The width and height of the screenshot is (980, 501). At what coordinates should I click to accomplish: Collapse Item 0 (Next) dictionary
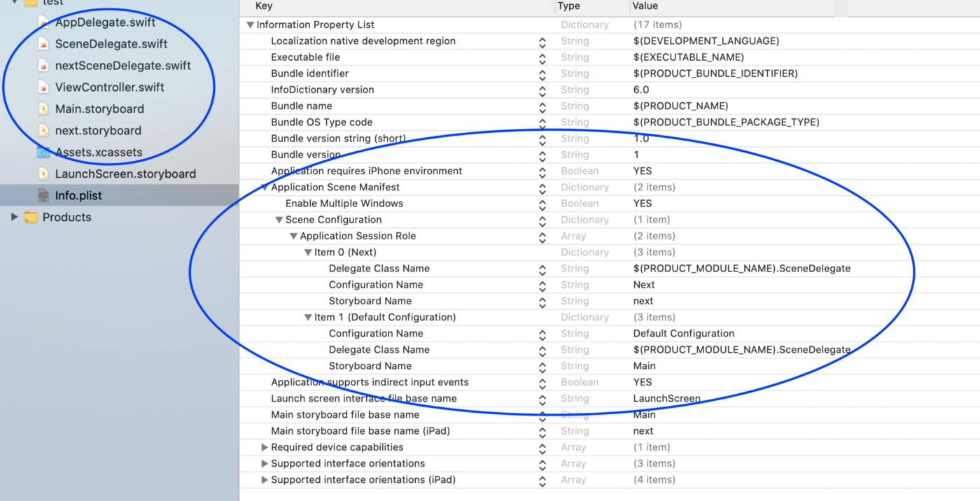click(308, 253)
